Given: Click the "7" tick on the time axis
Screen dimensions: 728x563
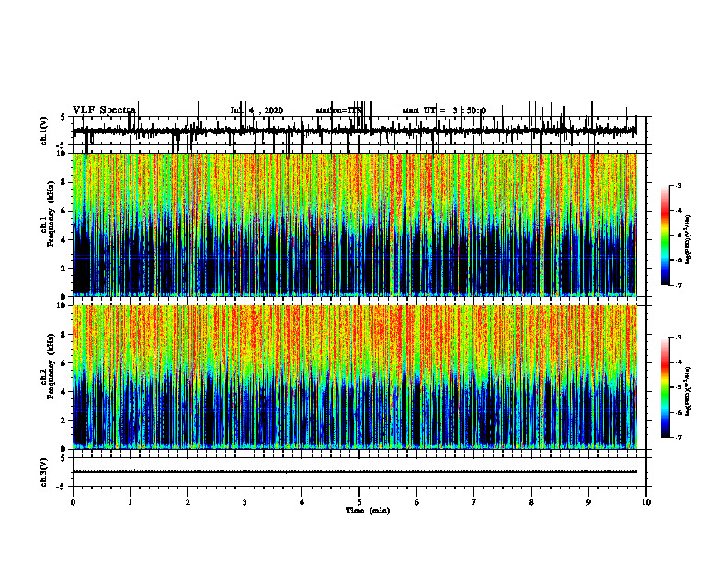Looking at the screenshot, I should (474, 502).
